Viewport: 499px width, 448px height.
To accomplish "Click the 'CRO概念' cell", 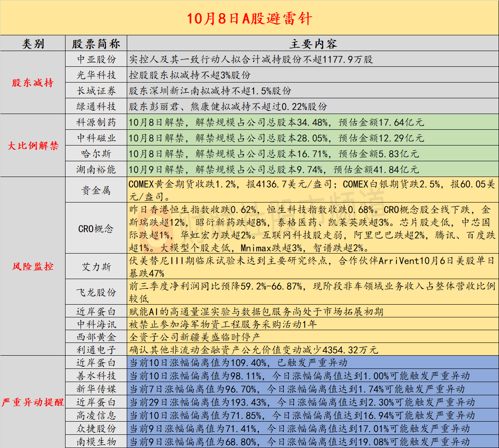I will coord(96,228).
